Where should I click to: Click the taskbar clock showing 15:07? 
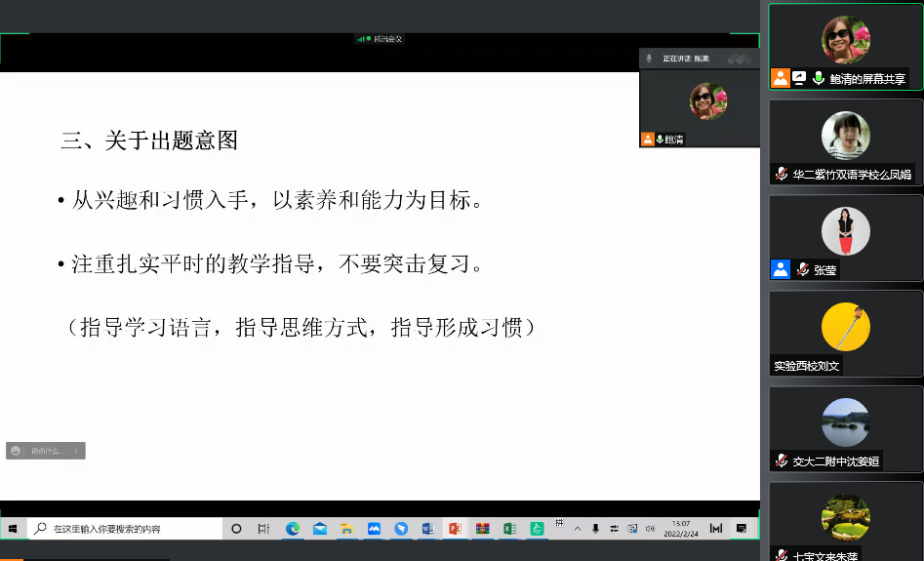coord(679,529)
